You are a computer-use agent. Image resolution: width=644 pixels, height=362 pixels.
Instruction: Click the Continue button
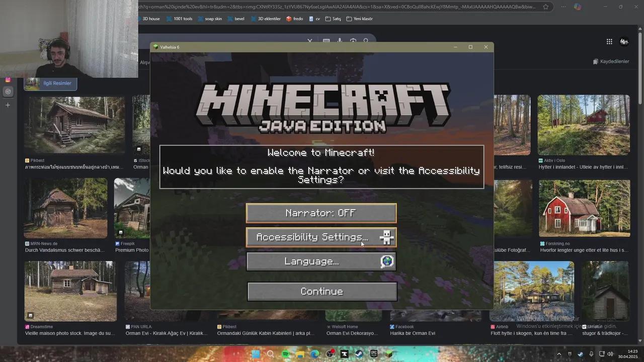pyautogui.click(x=322, y=292)
